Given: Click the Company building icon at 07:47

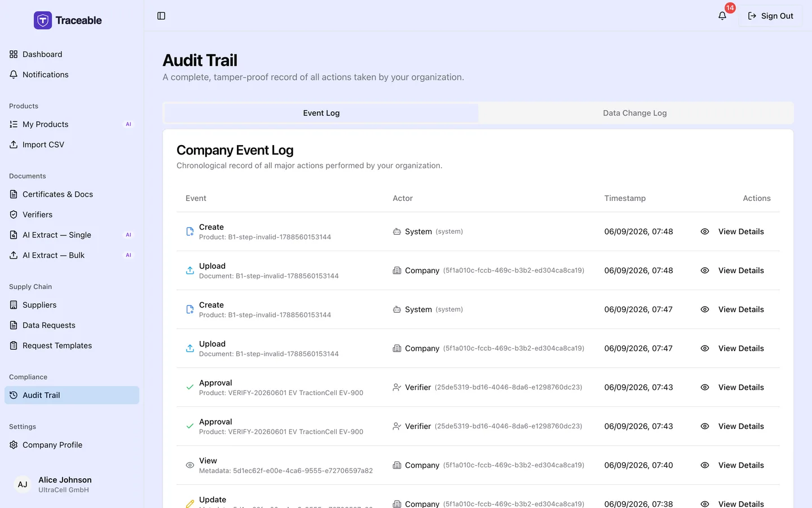Looking at the screenshot, I should (397, 348).
